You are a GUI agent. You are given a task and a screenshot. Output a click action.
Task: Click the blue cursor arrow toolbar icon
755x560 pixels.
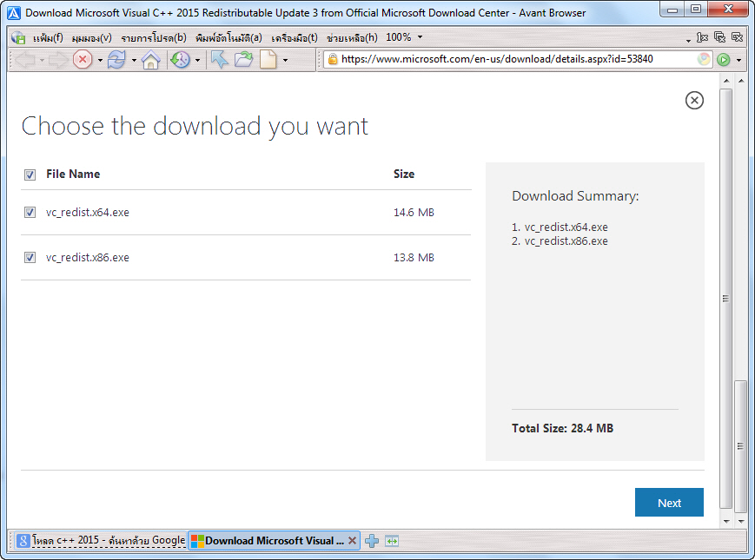click(x=220, y=60)
